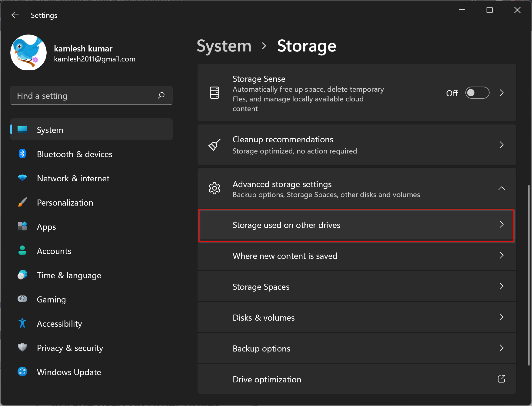This screenshot has height=406, width=532.
Task: Click the Privacy & security shield icon
Action: click(22, 348)
